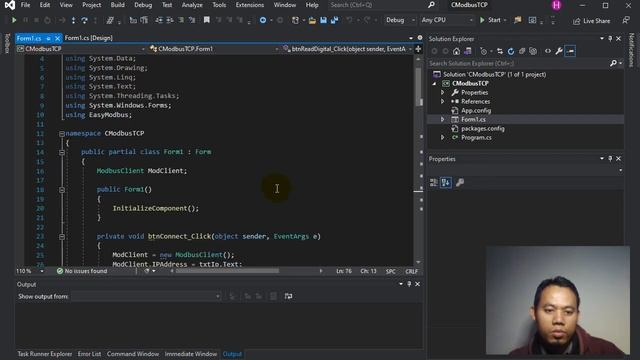Select Alphabetical sort in Properties panel
The height and width of the screenshot is (360, 640).
(446, 182)
